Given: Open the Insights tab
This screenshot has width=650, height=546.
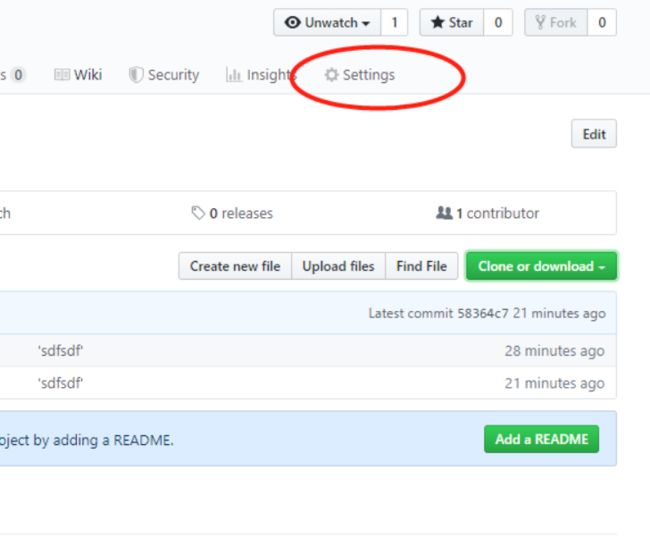Looking at the screenshot, I should (x=261, y=75).
